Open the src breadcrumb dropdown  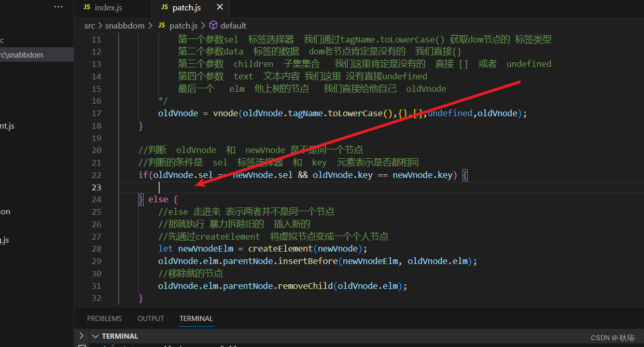coord(89,25)
